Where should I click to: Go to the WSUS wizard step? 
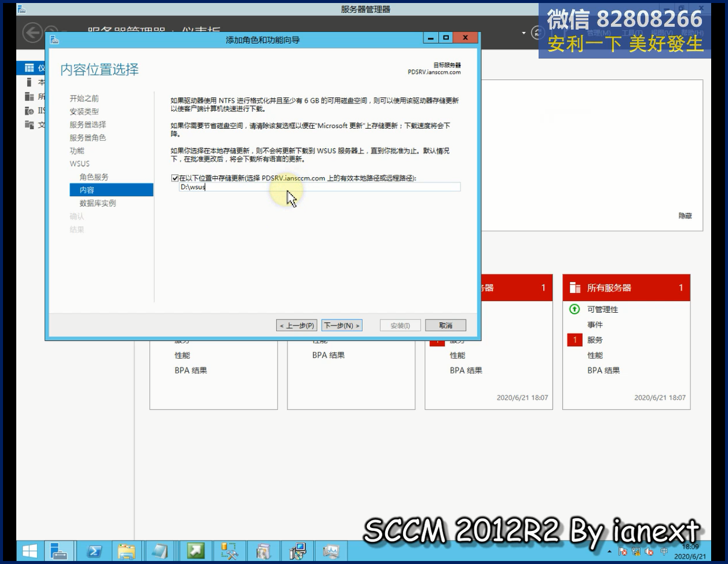tap(79, 164)
